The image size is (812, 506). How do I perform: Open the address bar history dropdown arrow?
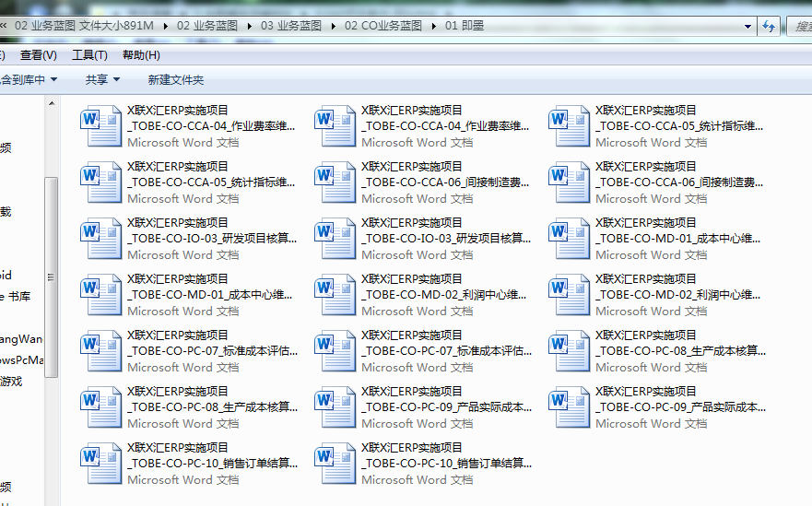point(745,27)
